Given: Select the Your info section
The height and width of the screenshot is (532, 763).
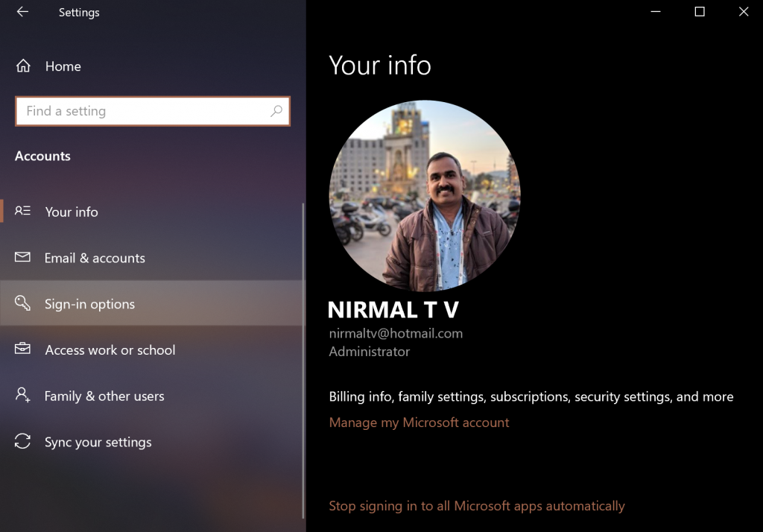Looking at the screenshot, I should pyautogui.click(x=152, y=212).
